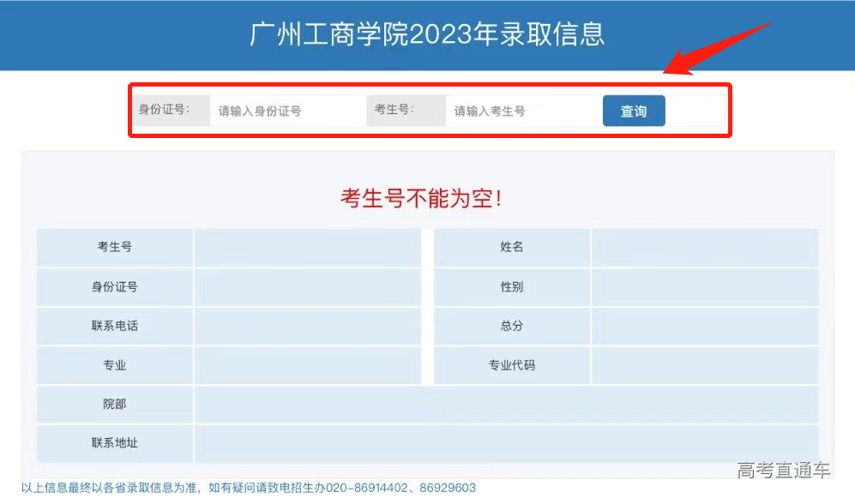Click the 考生号 input field
The width and height of the screenshot is (855, 504).
tap(523, 111)
